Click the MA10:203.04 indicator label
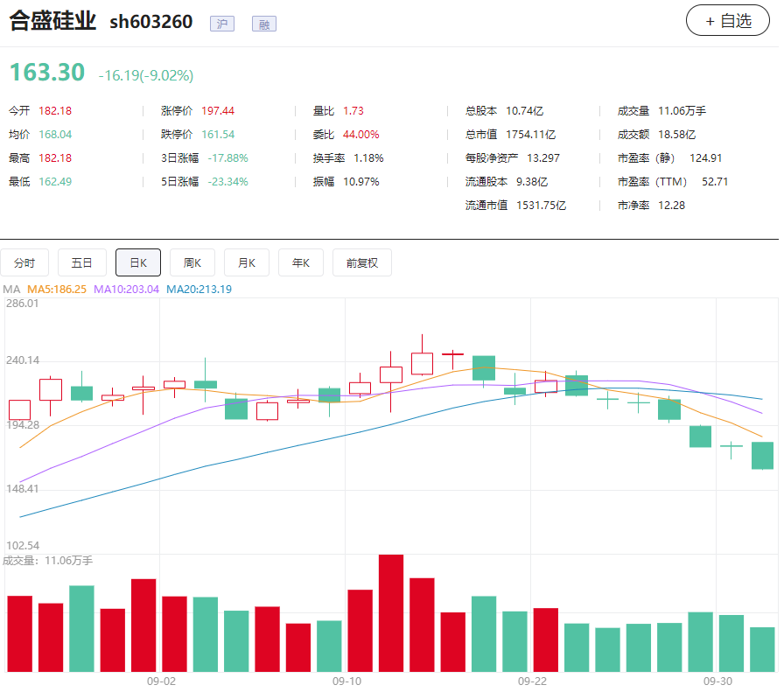 point(127,290)
